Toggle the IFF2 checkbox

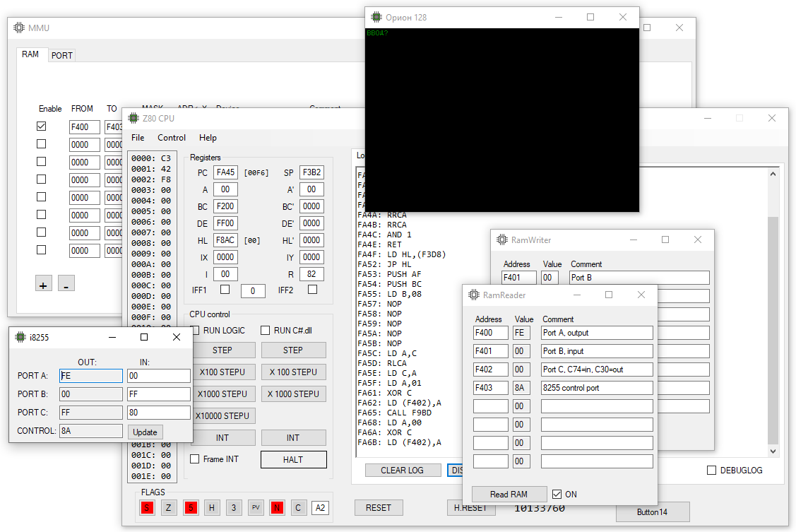313,290
